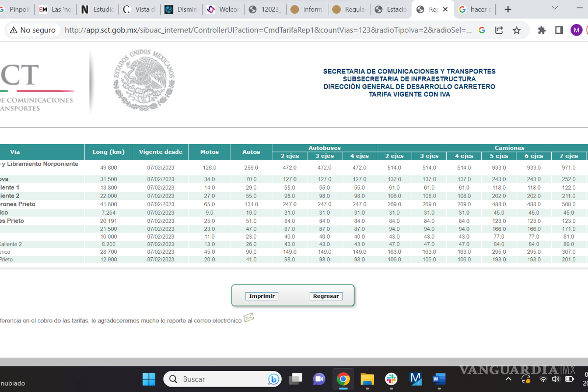Click the Task View icon on taskbar
Viewport: 588px width, 392px height.
[295, 379]
